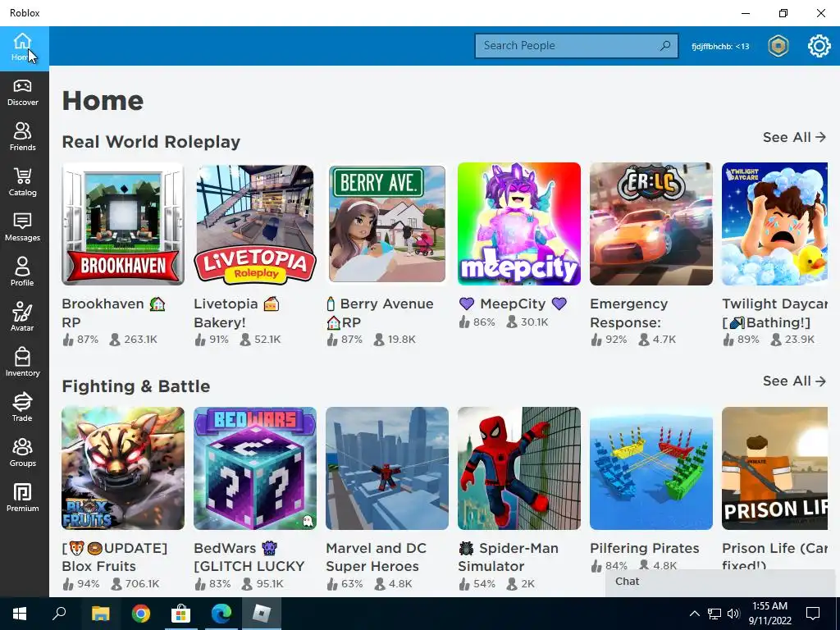Click Brookhaven's 263.1K player count
This screenshot has width=840, height=630.
pyautogui.click(x=134, y=340)
